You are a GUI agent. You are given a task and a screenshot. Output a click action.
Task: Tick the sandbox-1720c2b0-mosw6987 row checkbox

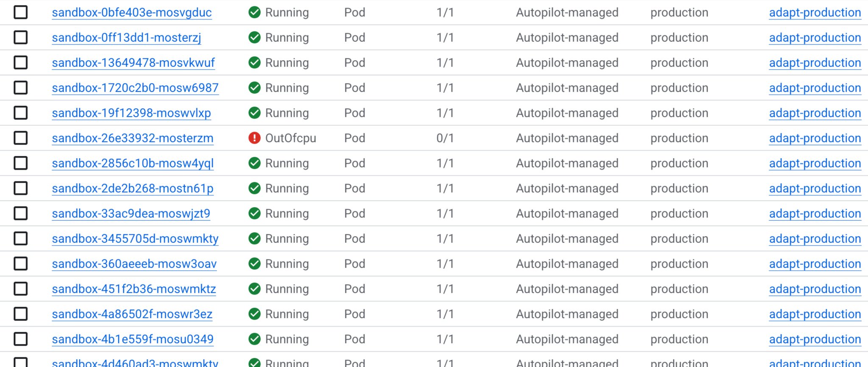20,88
